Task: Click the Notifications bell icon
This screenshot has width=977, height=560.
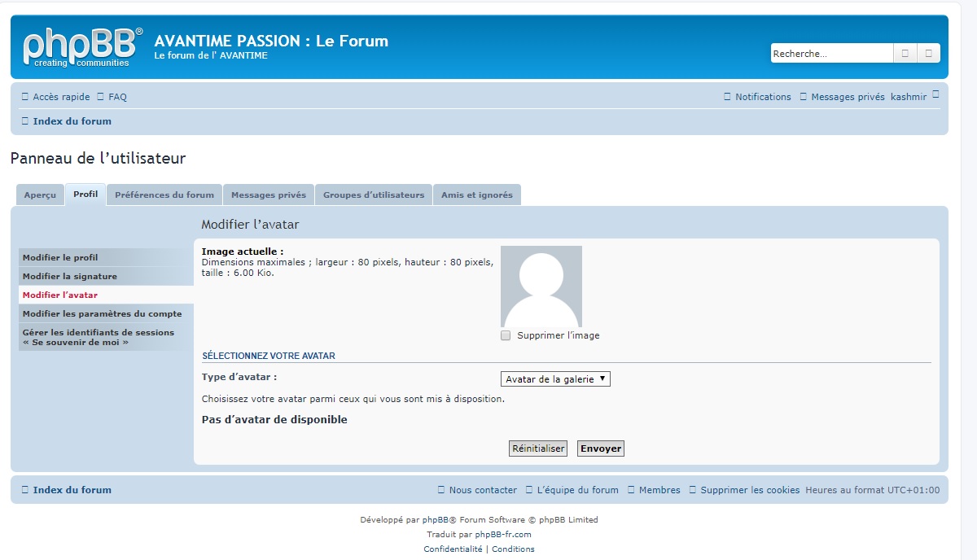Action: (728, 97)
